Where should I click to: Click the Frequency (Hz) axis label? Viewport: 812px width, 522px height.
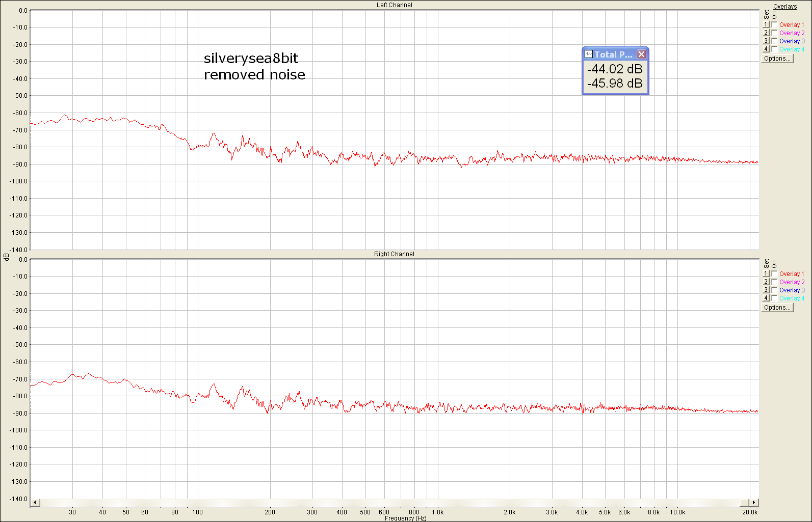(x=405, y=518)
